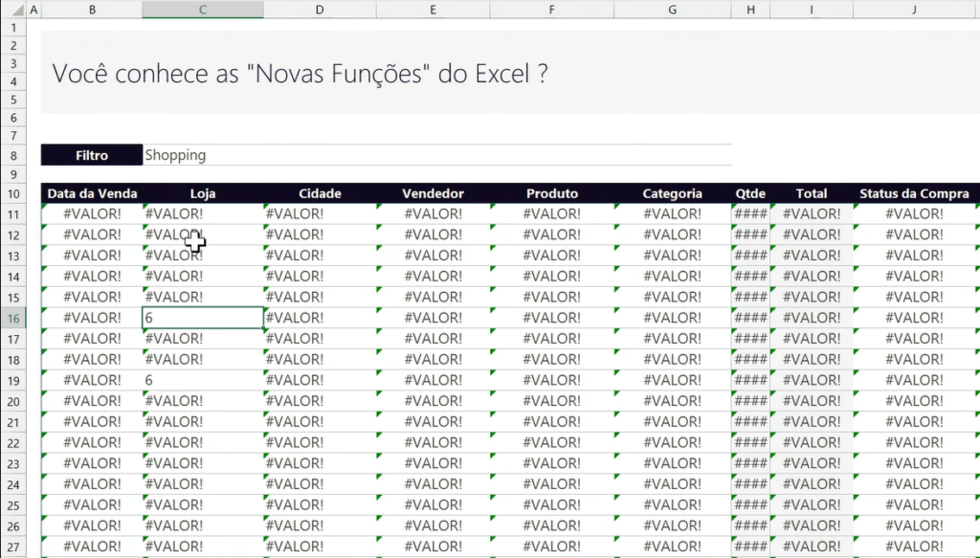Select the Loja header cell
The image size is (980, 558).
tap(202, 193)
